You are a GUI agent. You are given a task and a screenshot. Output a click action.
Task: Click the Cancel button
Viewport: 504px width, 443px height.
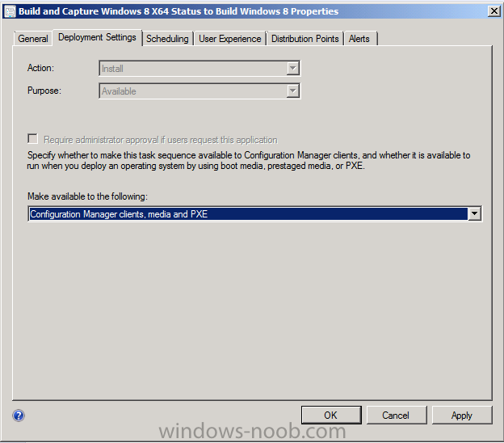(x=397, y=415)
